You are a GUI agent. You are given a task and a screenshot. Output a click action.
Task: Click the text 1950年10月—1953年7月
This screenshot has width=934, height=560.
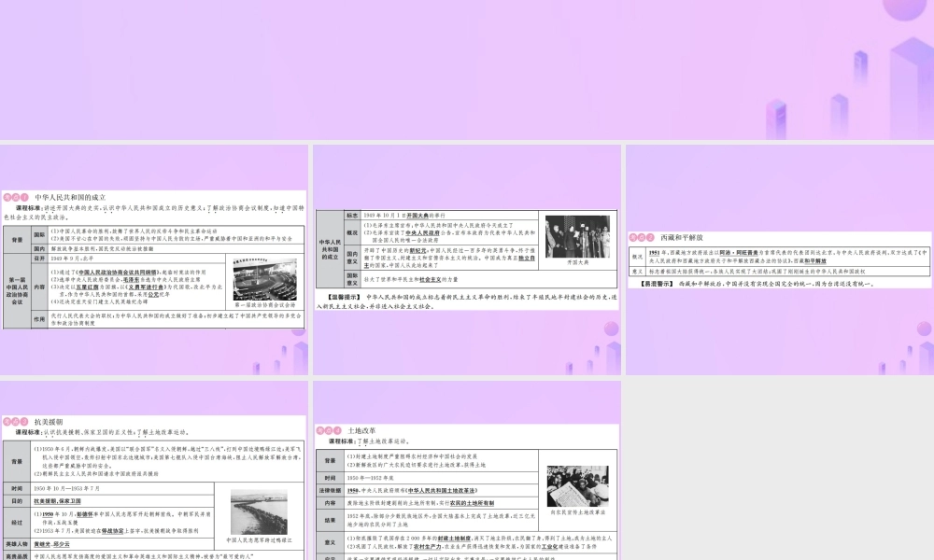click(66, 488)
